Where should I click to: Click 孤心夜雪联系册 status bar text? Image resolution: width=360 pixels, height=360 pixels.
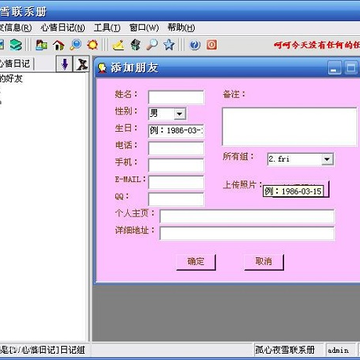(x=285, y=350)
